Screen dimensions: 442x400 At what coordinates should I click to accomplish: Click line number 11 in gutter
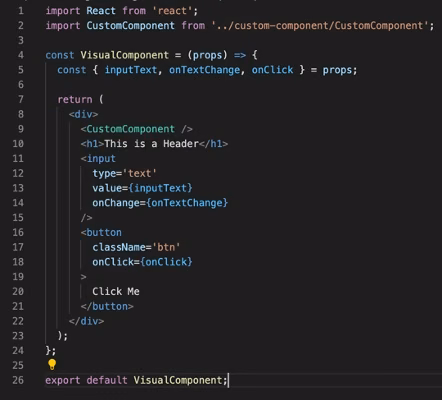(x=18, y=158)
